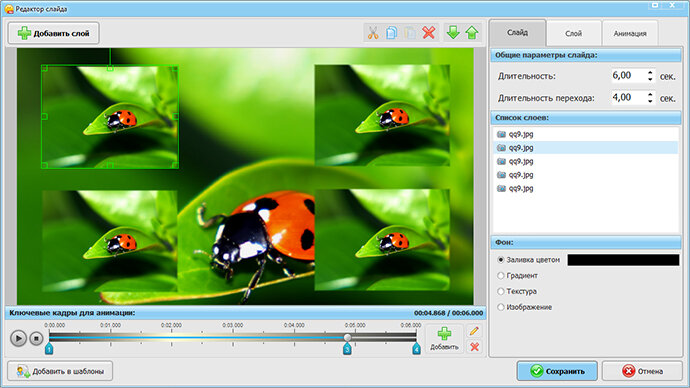Click the scissors cut icon

pos(373,33)
